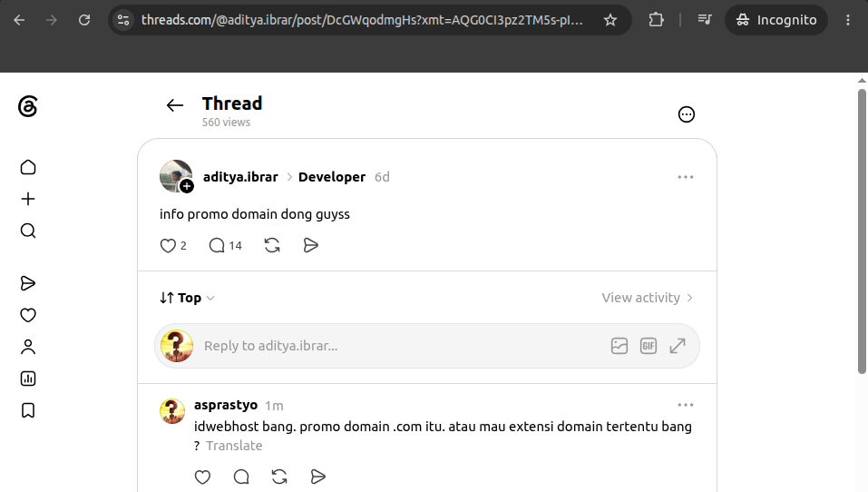Open Chrome three-dot menu

(x=848, y=20)
